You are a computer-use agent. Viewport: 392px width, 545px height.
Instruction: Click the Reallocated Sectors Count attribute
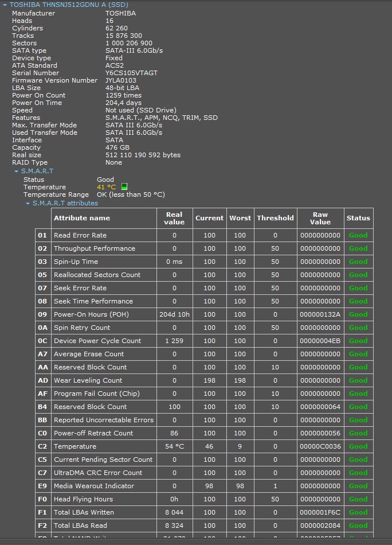coord(97,275)
